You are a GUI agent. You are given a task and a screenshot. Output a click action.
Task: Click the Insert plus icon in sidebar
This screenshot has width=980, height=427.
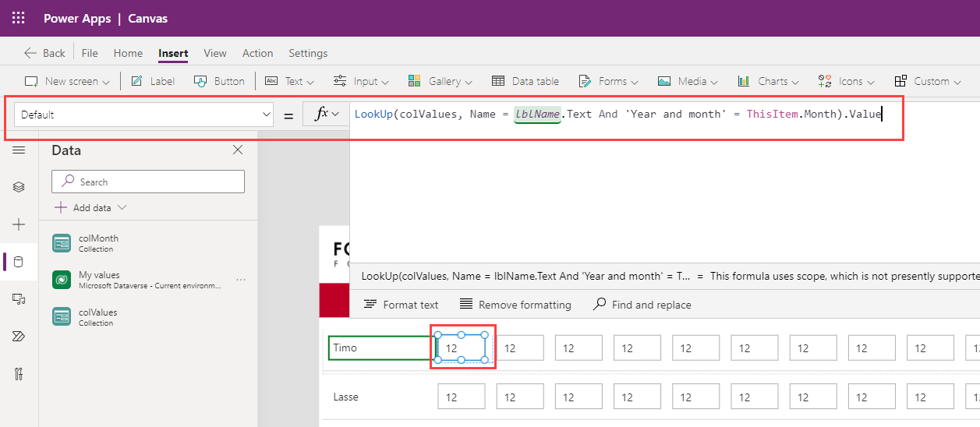[19, 224]
